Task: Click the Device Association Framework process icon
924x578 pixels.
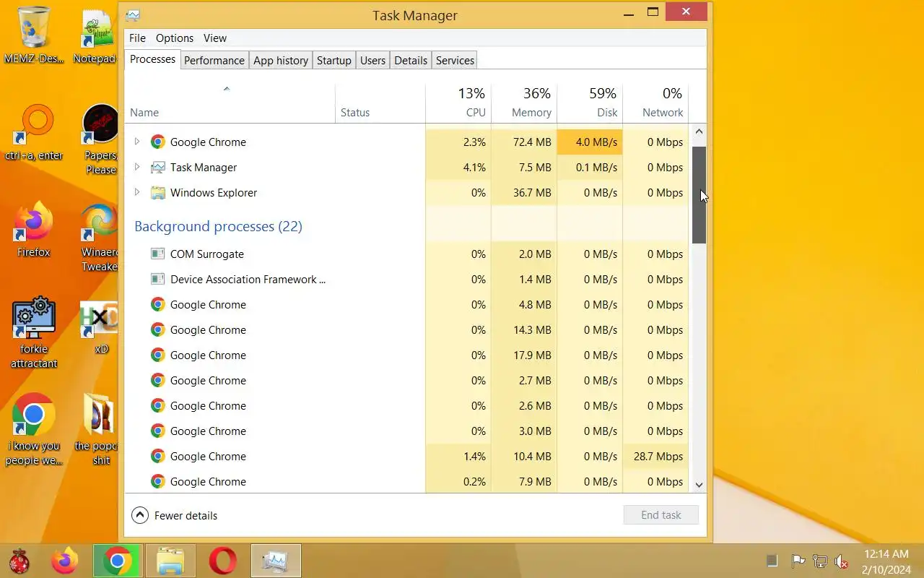Action: 157,280
